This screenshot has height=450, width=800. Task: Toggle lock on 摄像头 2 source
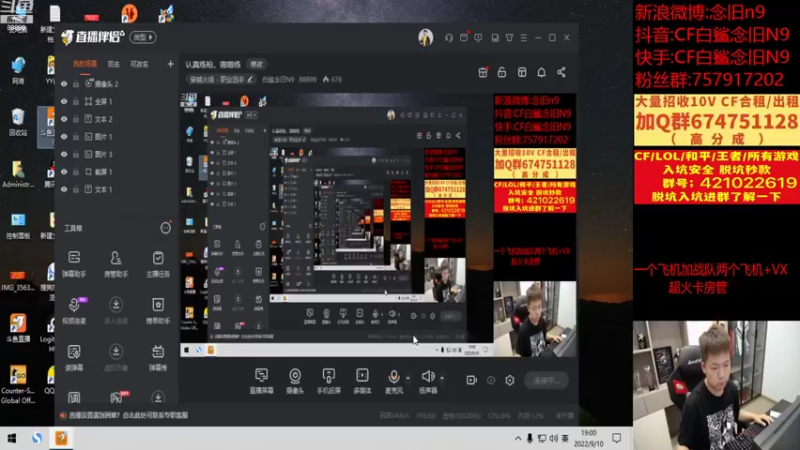tap(76, 84)
